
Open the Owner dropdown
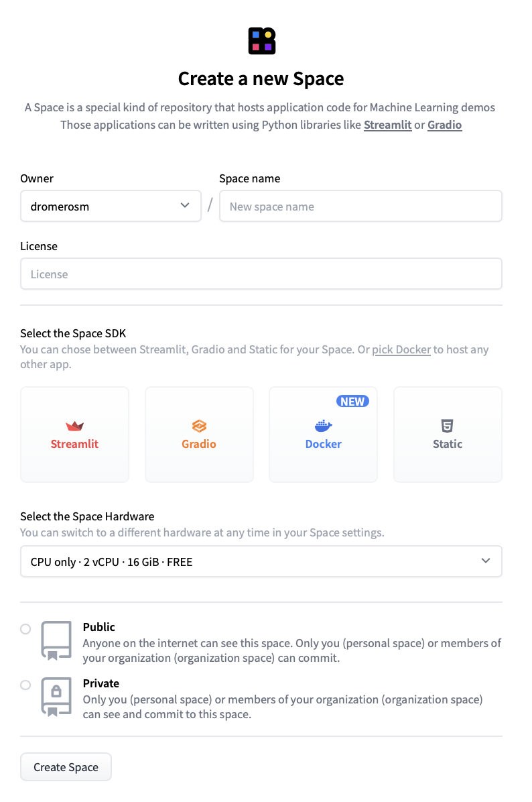[x=111, y=206]
